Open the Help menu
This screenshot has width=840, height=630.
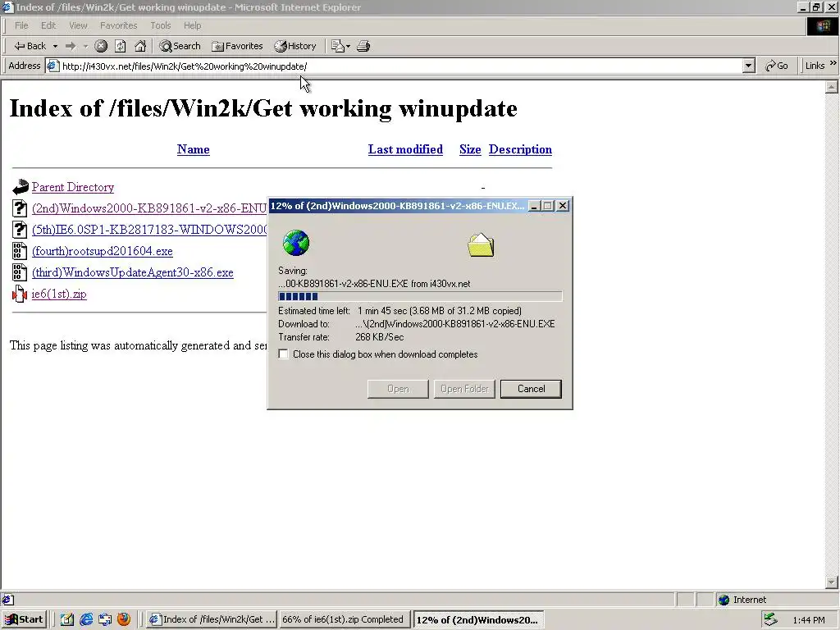(x=192, y=25)
